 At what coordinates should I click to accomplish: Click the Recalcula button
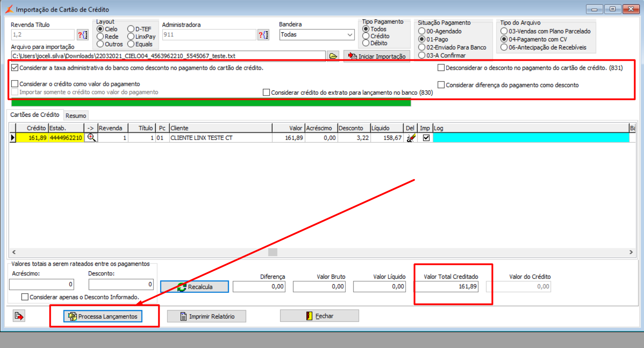pyautogui.click(x=194, y=286)
